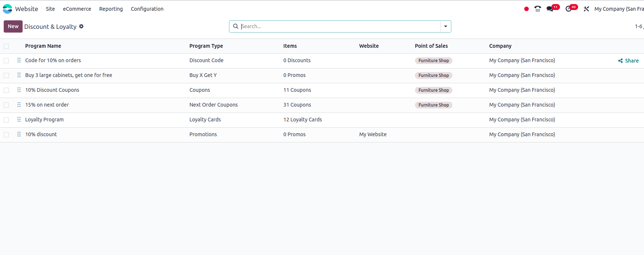Check the 15% on next order row
Image resolution: width=644 pixels, height=255 pixels.
click(x=6, y=105)
